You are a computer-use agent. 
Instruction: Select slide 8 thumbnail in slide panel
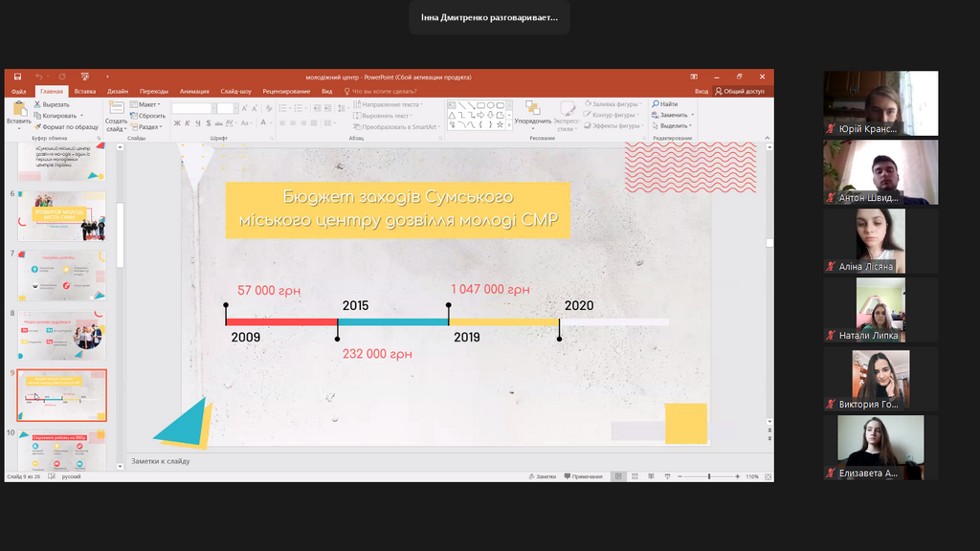[x=62, y=336]
